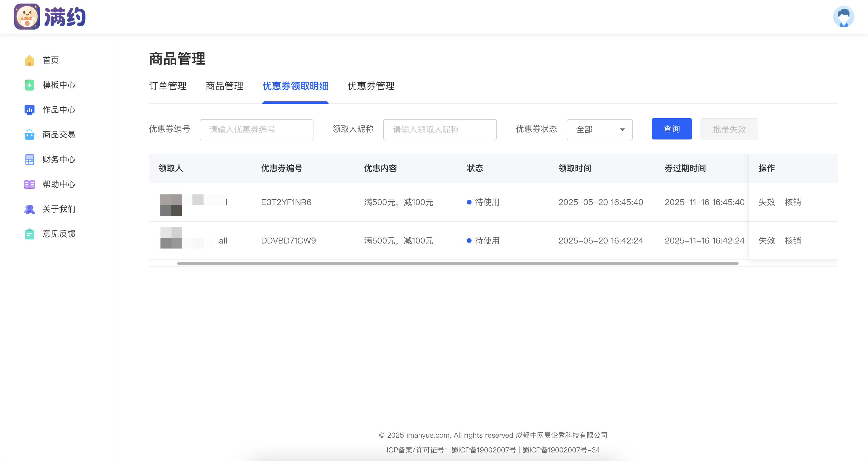Screen dimensions: 868x461
Task: Click the 商品交易 shopping bag icon
Action: [x=29, y=135]
